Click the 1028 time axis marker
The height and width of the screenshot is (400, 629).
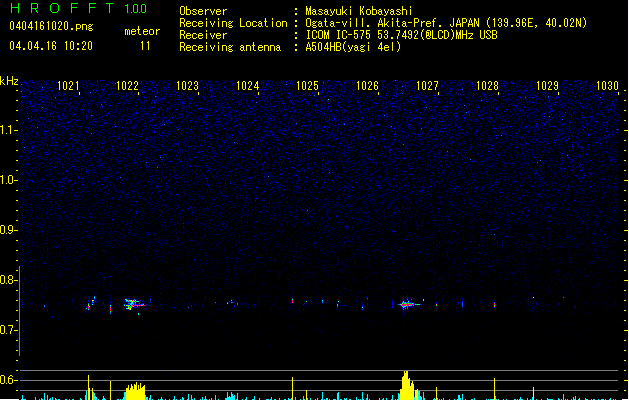coord(487,86)
